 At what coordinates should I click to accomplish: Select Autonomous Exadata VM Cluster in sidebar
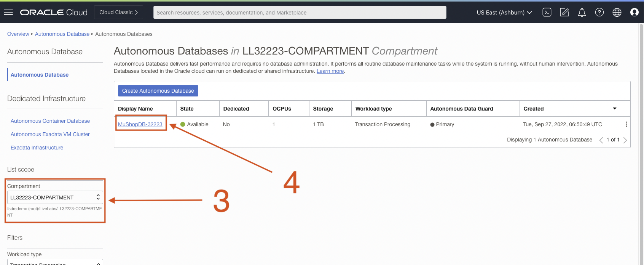(x=50, y=134)
